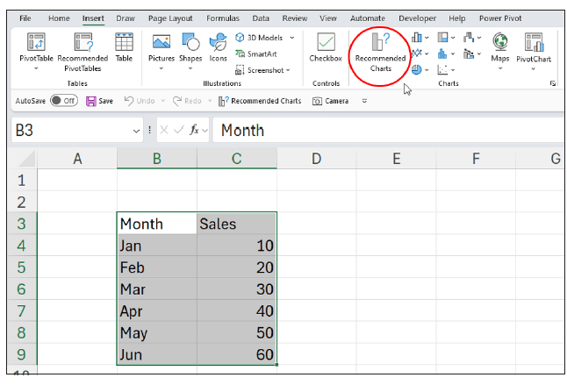Open the Automate tab

pyautogui.click(x=368, y=18)
